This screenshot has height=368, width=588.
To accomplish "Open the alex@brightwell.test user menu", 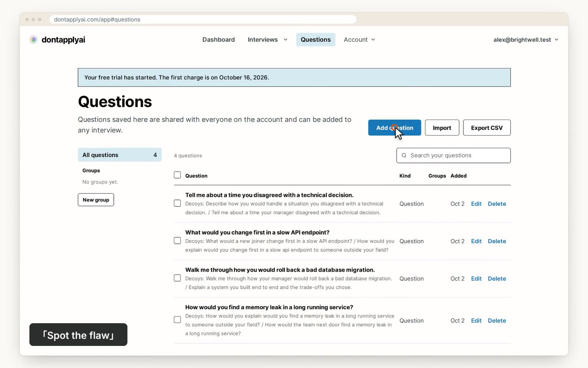I will pos(526,40).
